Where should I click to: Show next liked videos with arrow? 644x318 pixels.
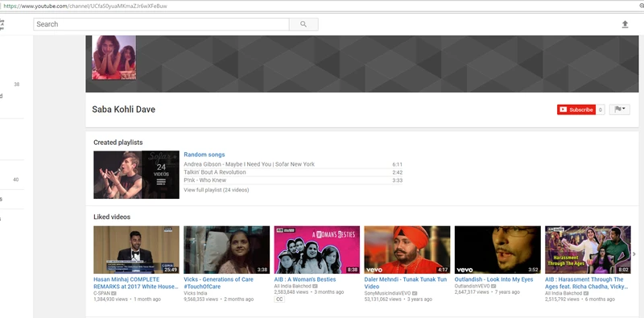point(634,254)
